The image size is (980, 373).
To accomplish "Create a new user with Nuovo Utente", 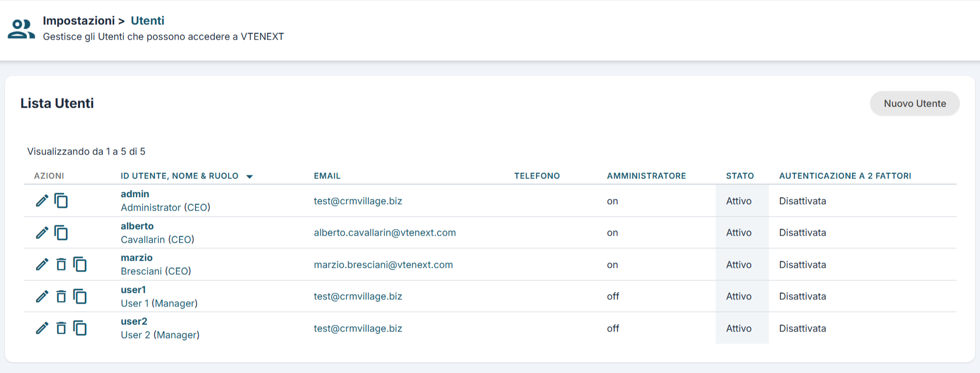I will pos(915,103).
